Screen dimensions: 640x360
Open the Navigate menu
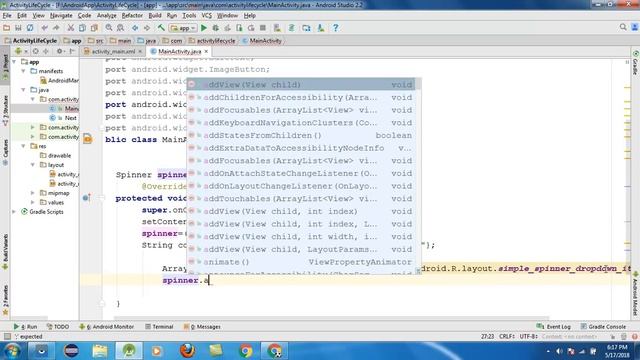click(x=61, y=16)
